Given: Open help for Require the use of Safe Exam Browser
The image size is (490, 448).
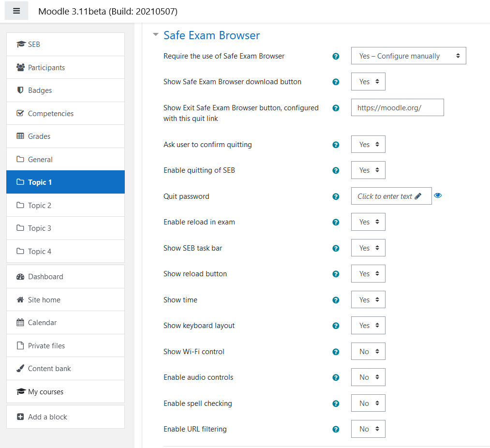Looking at the screenshot, I should click(x=336, y=56).
